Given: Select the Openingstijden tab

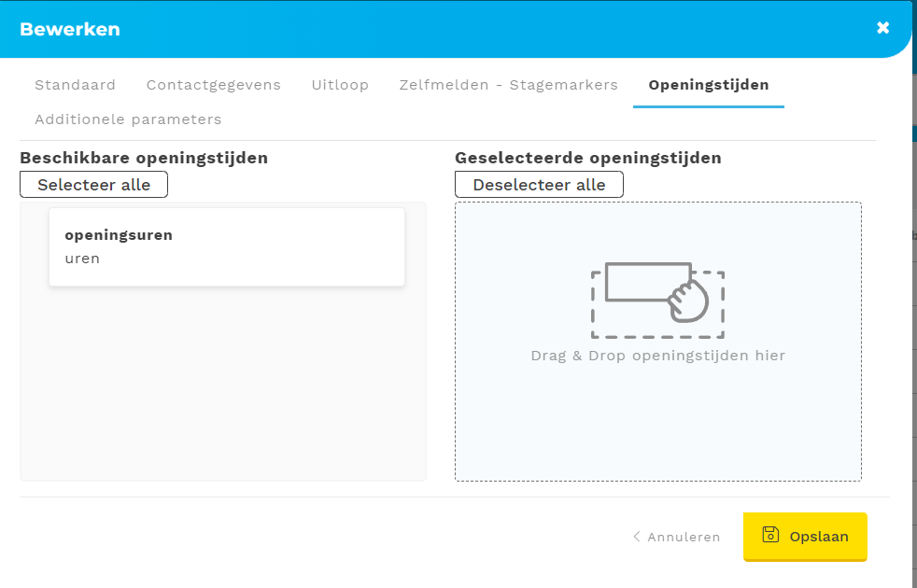Looking at the screenshot, I should click(x=708, y=85).
